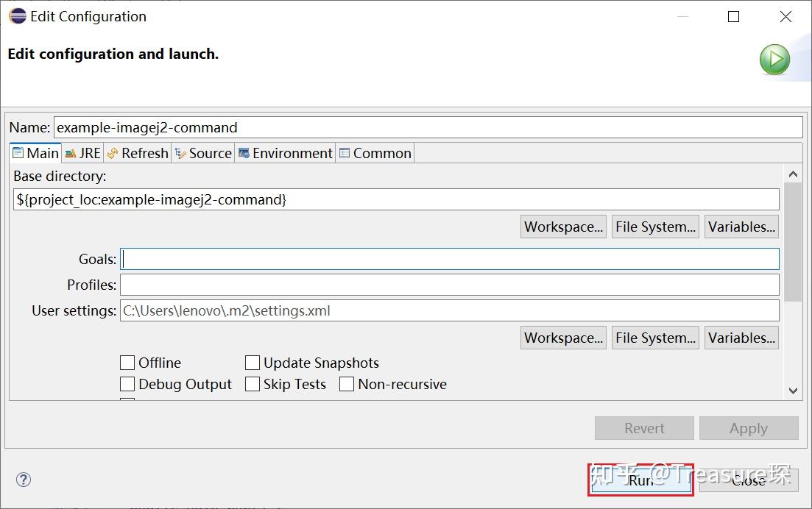Switch to the Refresh tab
Viewport: 812px width, 509px height.
point(138,153)
